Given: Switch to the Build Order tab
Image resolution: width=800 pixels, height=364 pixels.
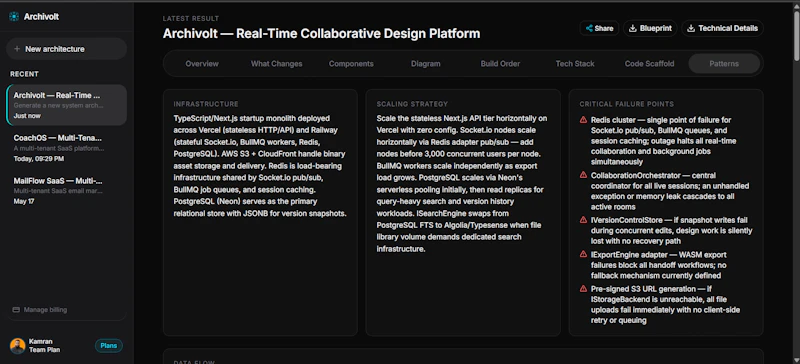Looking at the screenshot, I should [x=500, y=64].
